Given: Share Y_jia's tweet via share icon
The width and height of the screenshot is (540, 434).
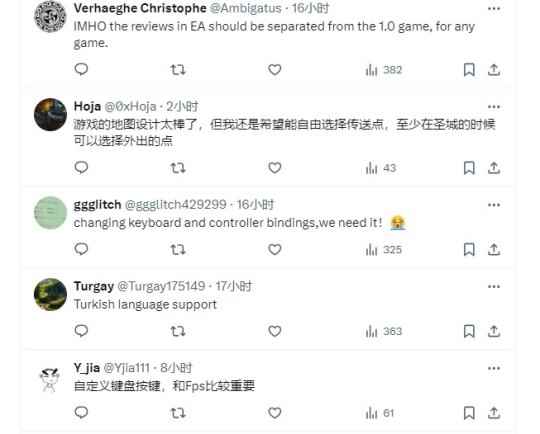Looking at the screenshot, I should pyautogui.click(x=494, y=412).
